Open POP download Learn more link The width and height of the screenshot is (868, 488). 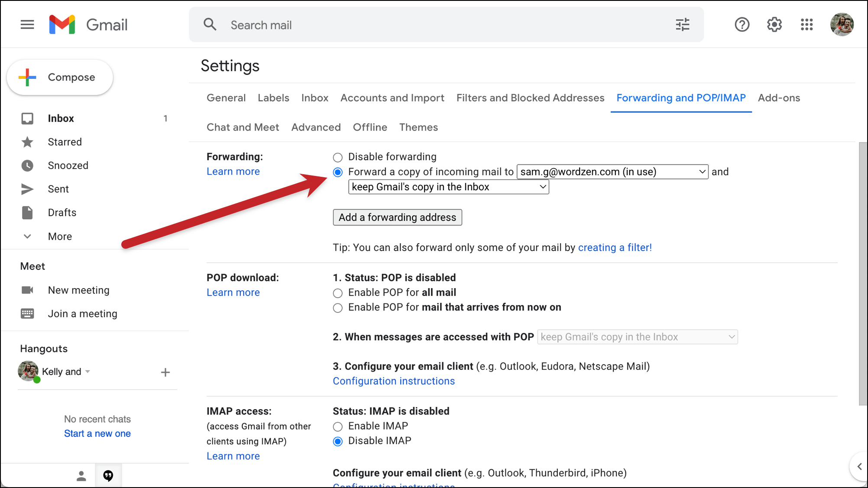(233, 293)
